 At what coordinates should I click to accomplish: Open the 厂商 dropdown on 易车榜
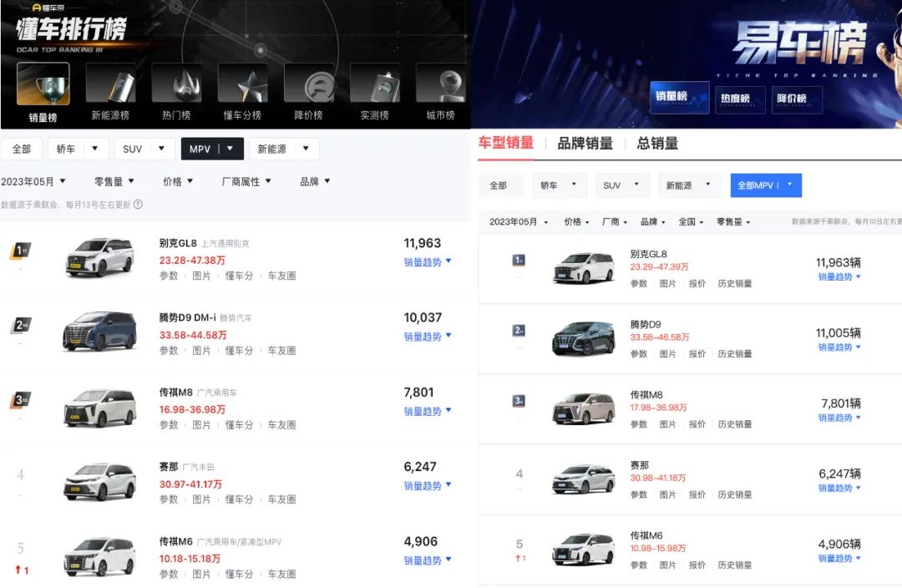point(615,222)
